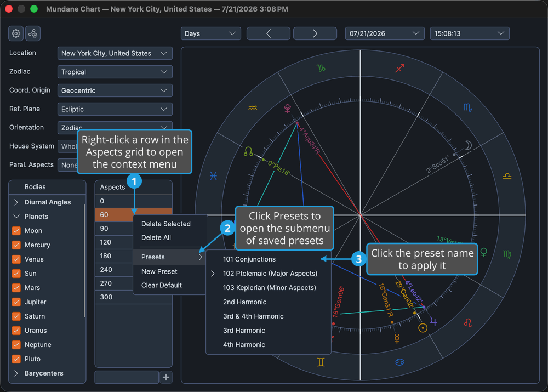Click the Leo sign symbol on the zodiac ring
Image resolution: width=548 pixels, height=392 pixels.
pos(467,322)
